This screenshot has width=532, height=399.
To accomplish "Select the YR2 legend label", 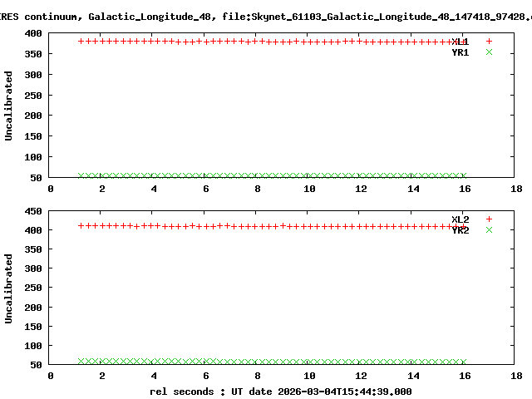I will tap(460, 230).
